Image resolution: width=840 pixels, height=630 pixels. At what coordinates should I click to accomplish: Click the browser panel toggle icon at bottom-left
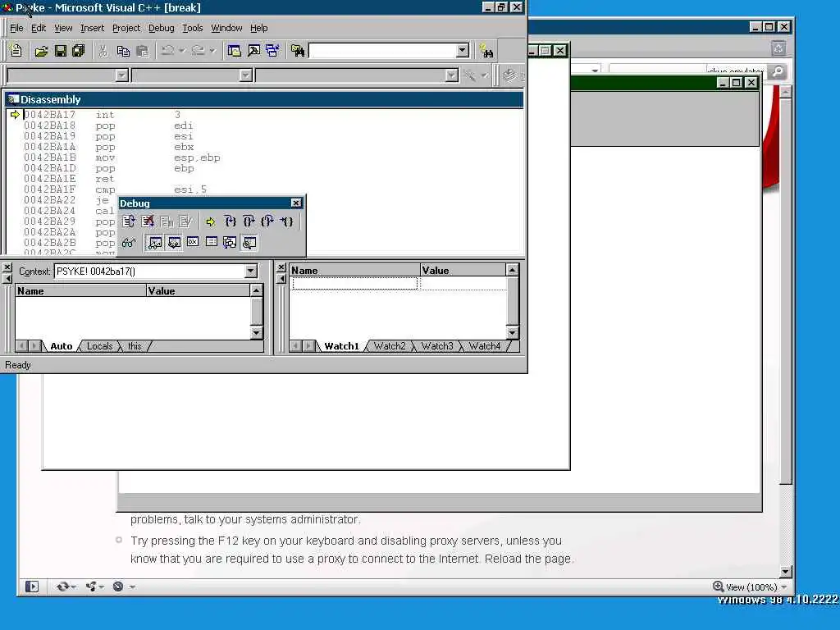pyautogui.click(x=32, y=587)
